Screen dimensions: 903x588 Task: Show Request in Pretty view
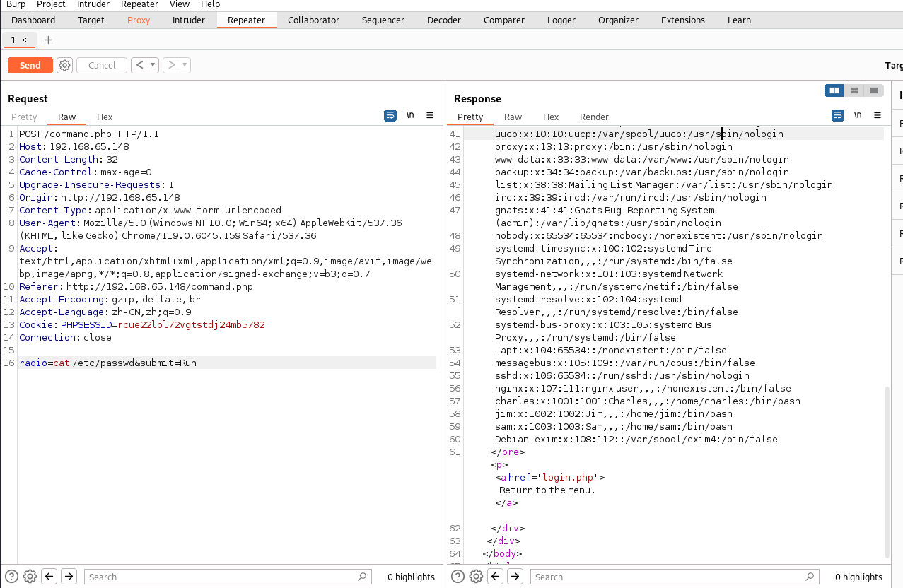(x=24, y=117)
